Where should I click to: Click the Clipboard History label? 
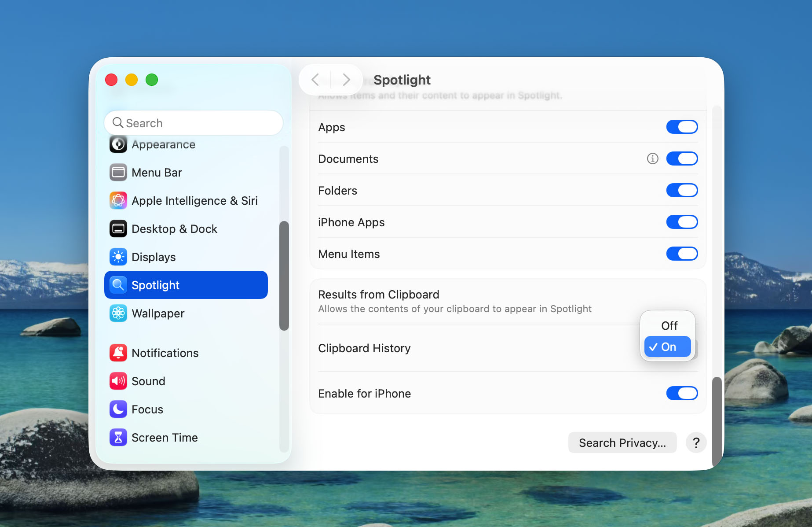364,348
